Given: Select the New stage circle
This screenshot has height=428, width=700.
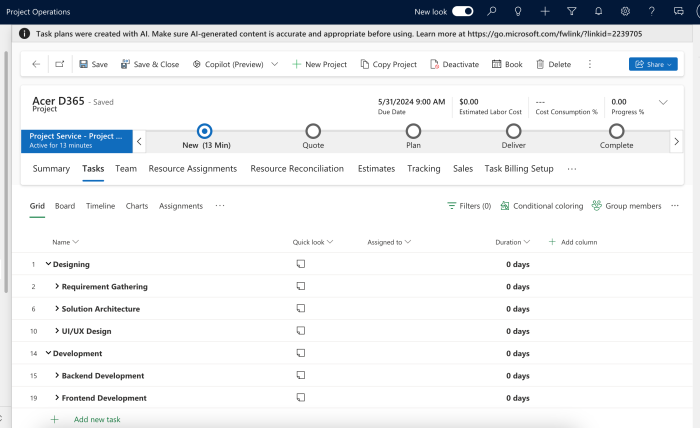Looking at the screenshot, I should [204, 131].
